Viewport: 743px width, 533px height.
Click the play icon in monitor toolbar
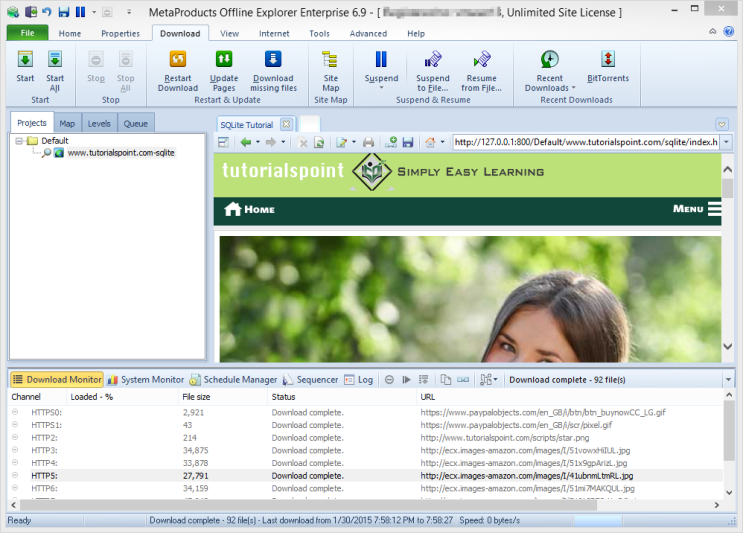tap(406, 379)
